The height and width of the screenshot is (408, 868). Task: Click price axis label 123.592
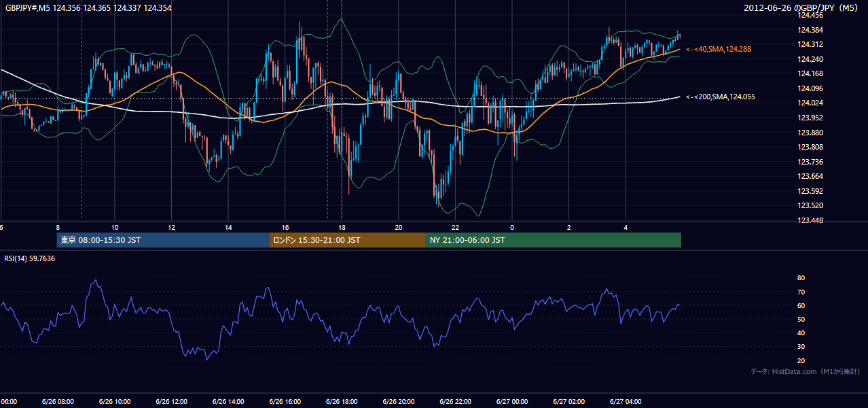click(811, 191)
